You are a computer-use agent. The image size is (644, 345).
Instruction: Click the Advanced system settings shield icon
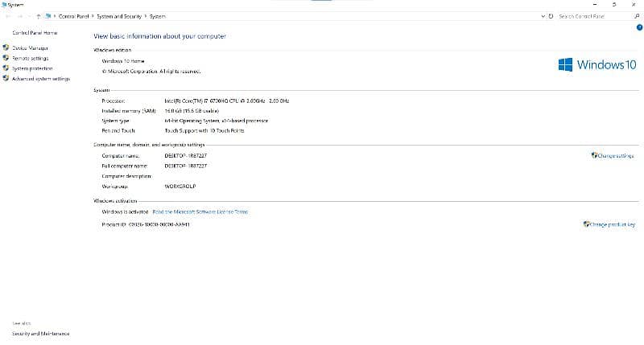pos(6,79)
